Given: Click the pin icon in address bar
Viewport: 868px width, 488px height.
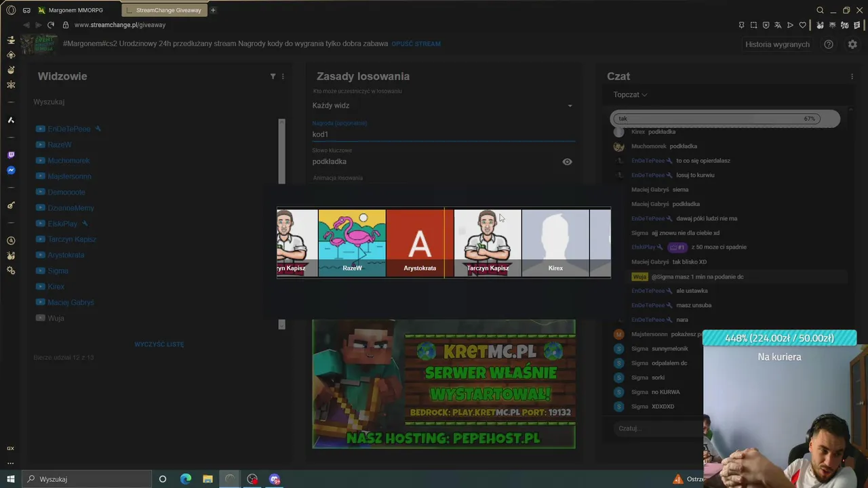Looking at the screenshot, I should click(x=741, y=25).
